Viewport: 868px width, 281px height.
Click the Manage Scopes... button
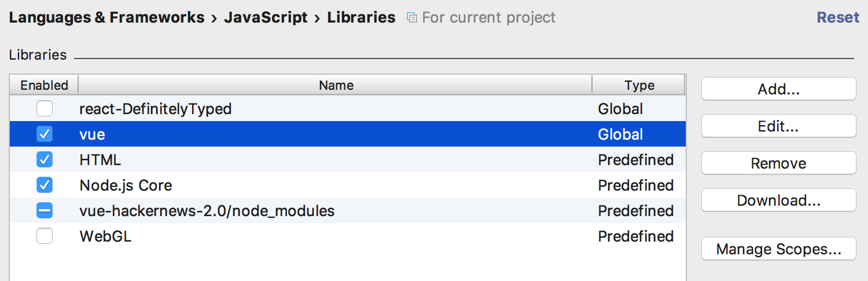coord(778,249)
